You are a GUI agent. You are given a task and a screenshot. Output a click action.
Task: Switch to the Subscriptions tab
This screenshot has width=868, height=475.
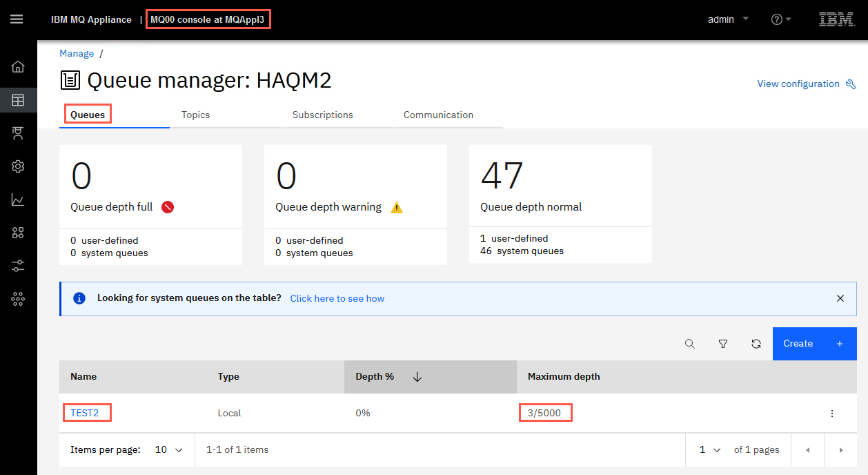tap(323, 115)
